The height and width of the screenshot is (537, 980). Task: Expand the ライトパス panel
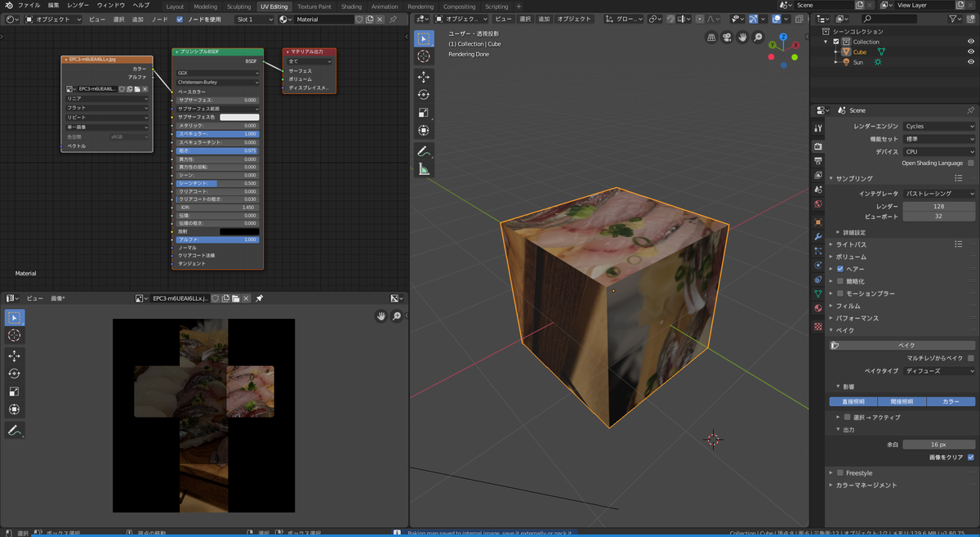click(851, 244)
